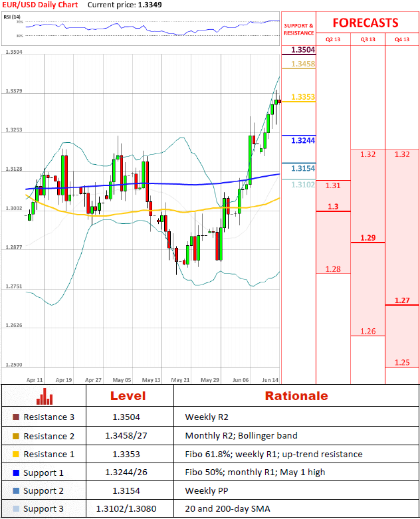Click the Q4 13 forecast value 1.32
The height and width of the screenshot is (519, 420).
pyautogui.click(x=402, y=154)
